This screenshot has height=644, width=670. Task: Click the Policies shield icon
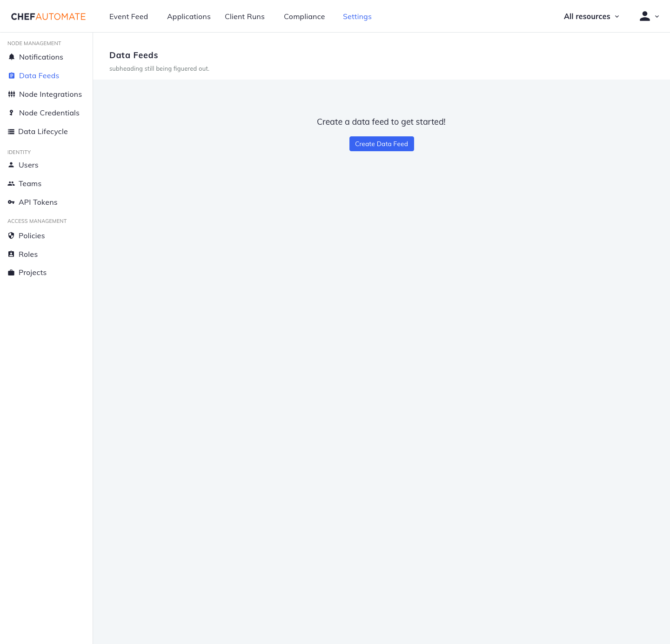[x=11, y=235]
